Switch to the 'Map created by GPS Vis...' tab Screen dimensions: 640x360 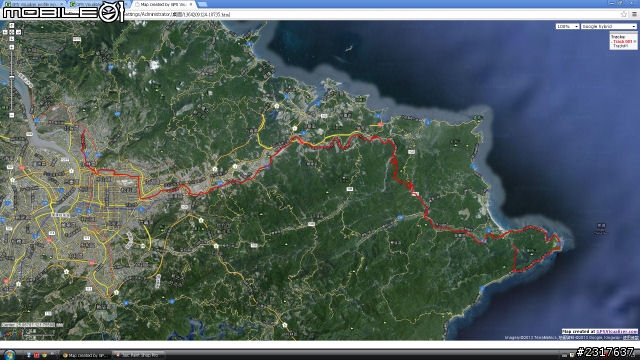(163, 4)
